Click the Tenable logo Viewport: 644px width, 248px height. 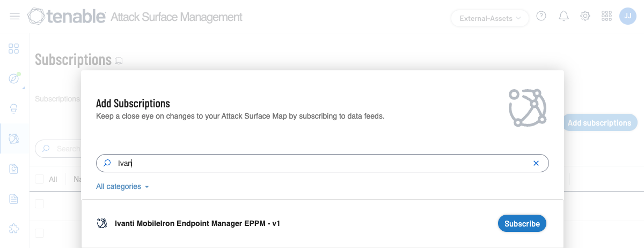67,17
